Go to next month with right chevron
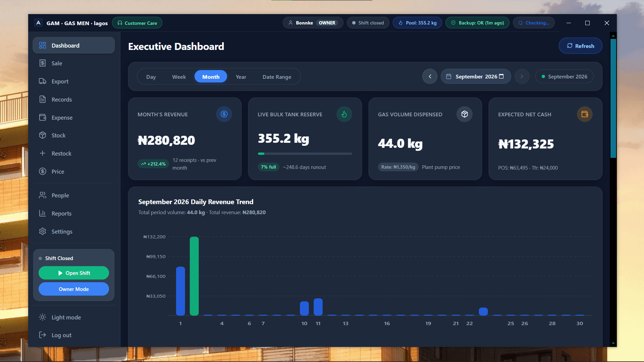The width and height of the screenshot is (644, 362). coord(522,77)
